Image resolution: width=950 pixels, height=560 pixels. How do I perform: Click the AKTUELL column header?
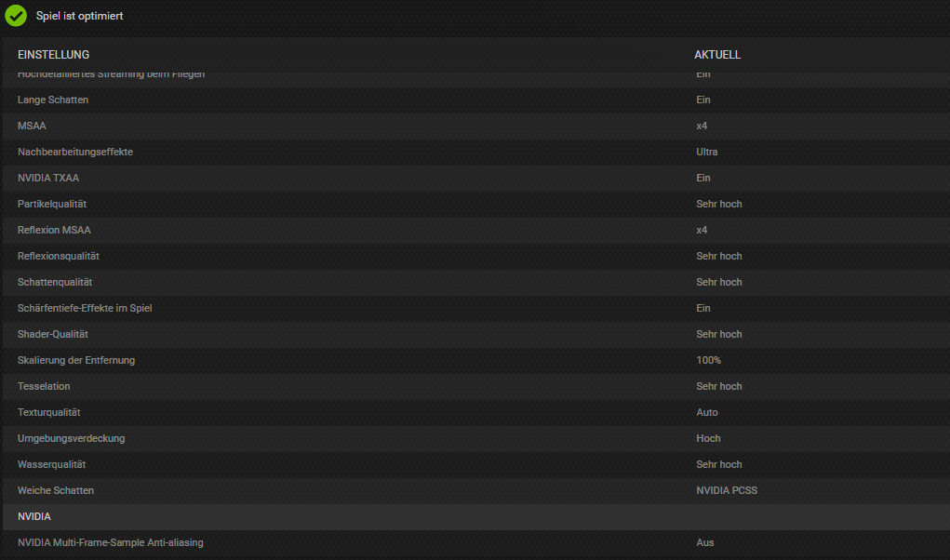[x=717, y=55]
